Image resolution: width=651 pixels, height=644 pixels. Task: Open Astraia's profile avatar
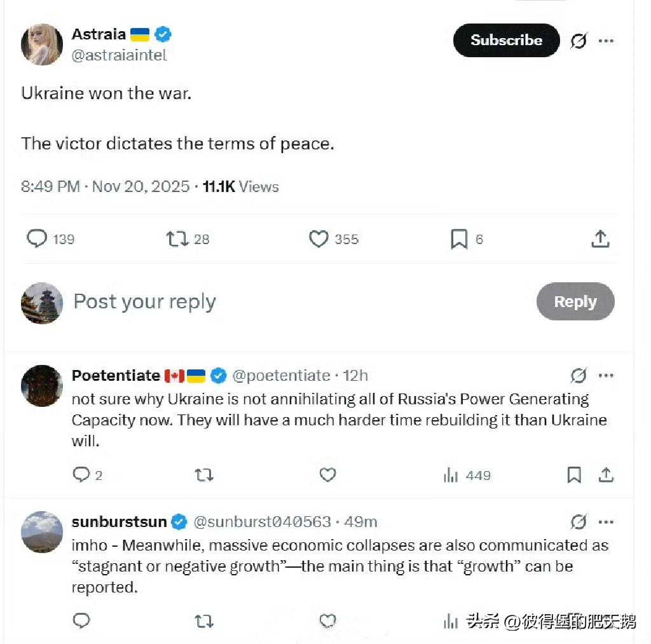pyautogui.click(x=42, y=45)
